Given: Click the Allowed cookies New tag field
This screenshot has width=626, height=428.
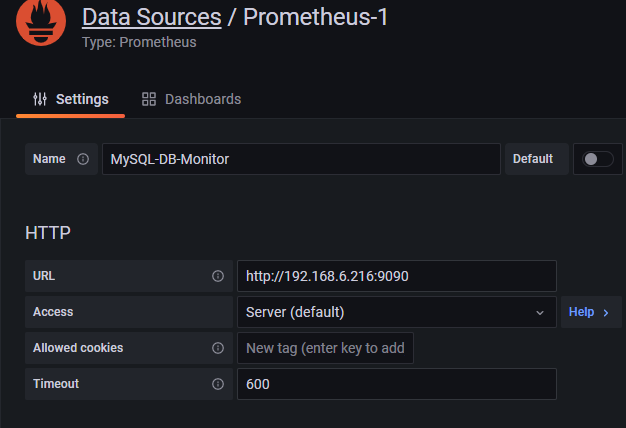Looking at the screenshot, I should [x=325, y=348].
